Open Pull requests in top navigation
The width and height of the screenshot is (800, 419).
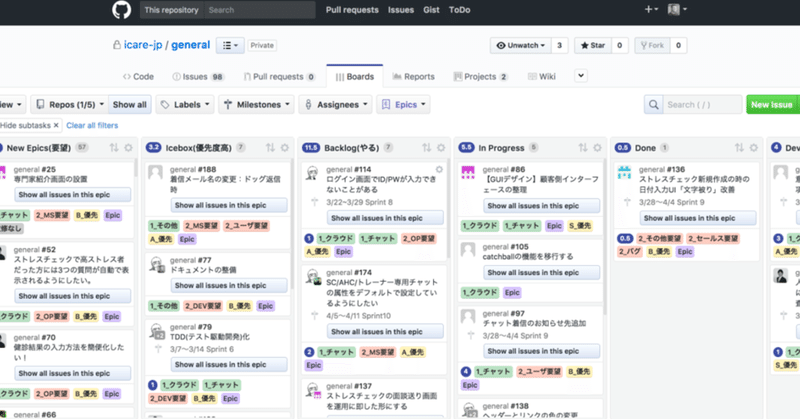point(352,10)
